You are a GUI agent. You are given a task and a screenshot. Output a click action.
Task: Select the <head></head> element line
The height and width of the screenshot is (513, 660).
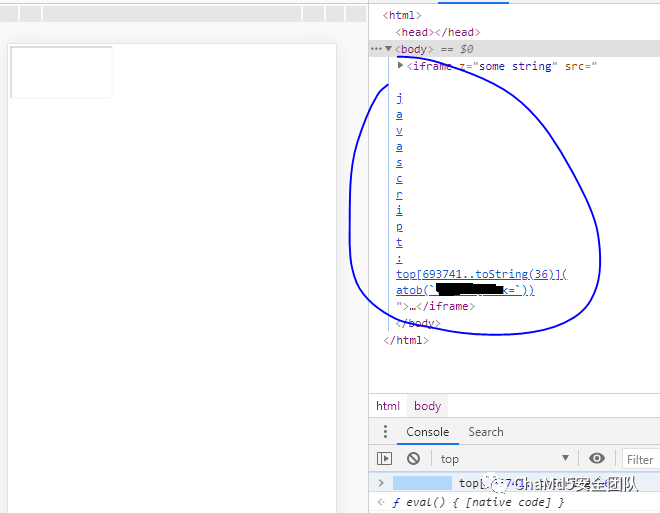[x=438, y=32]
